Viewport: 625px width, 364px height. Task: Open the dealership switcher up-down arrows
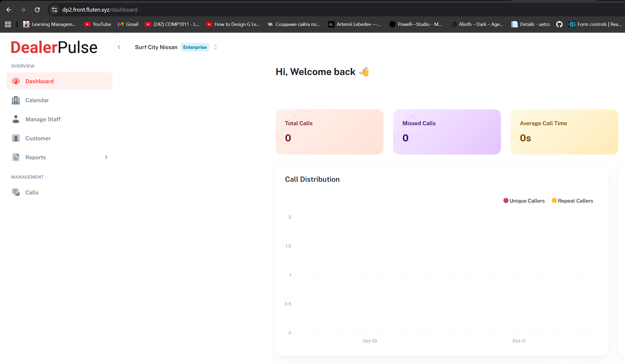tap(216, 47)
